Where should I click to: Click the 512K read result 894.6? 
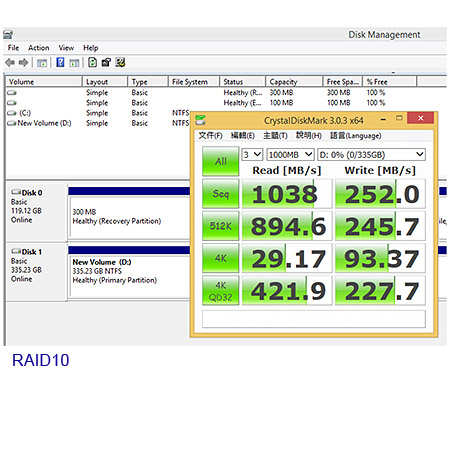(287, 226)
